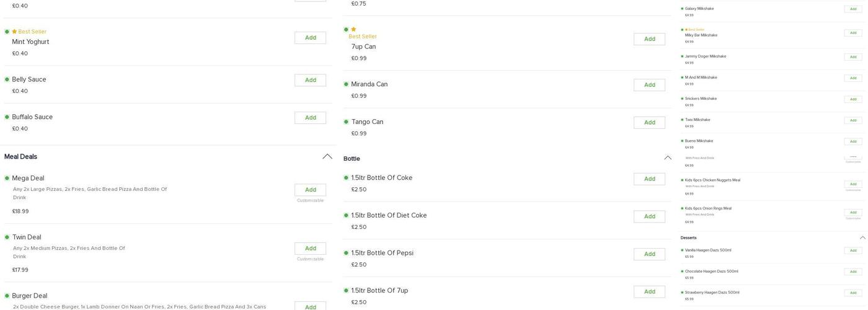The height and width of the screenshot is (310, 868).
Task: Click the green dot next to Mega Deal
Action: [x=7, y=178]
